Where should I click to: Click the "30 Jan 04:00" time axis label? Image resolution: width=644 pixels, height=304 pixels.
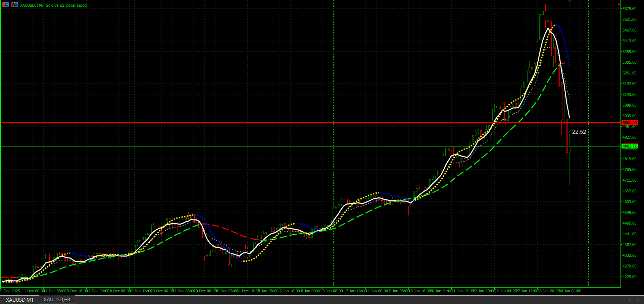pos(570,291)
